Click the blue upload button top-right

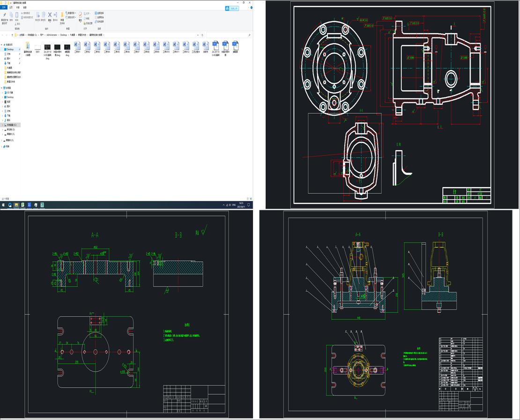point(232,8)
